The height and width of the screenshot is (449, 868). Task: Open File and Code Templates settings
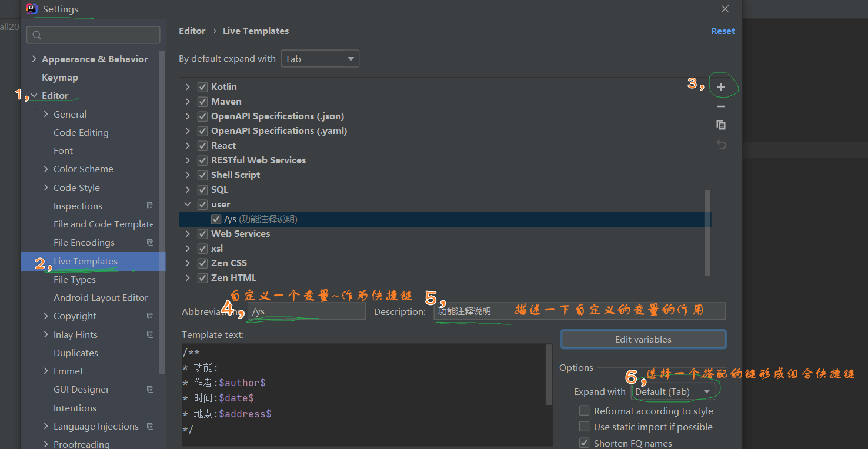[x=104, y=224]
